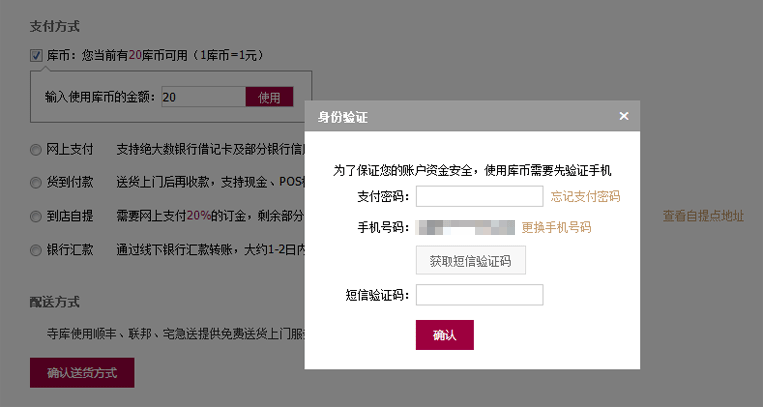Click the 确认 button in dialog
Image resolution: width=763 pixels, height=407 pixels.
click(445, 335)
